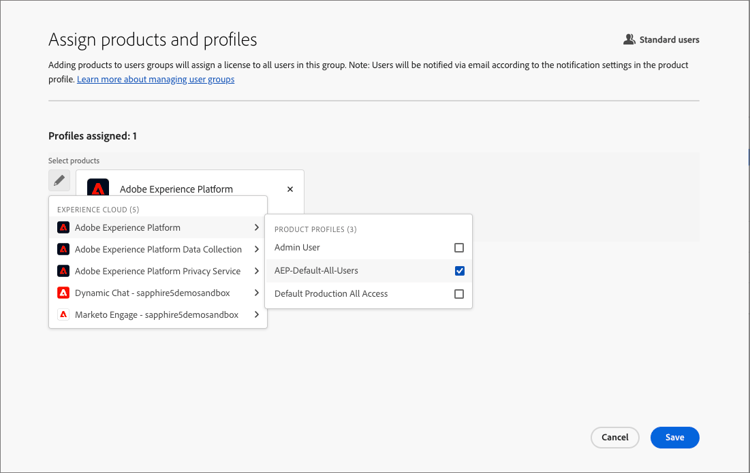Expand the Data Collection submenu chevron
Image resolution: width=750 pixels, height=473 pixels.
pos(257,250)
